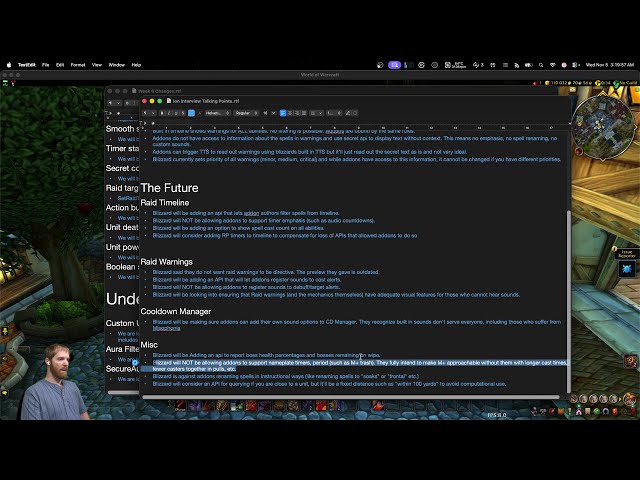This screenshot has height=480, width=640.
Task: Toggle italic formatting in TextEdit toolbar
Action: tap(169, 113)
